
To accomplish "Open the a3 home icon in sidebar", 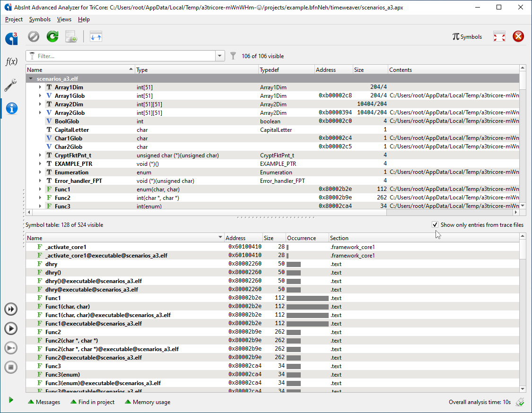I will 11,38.
